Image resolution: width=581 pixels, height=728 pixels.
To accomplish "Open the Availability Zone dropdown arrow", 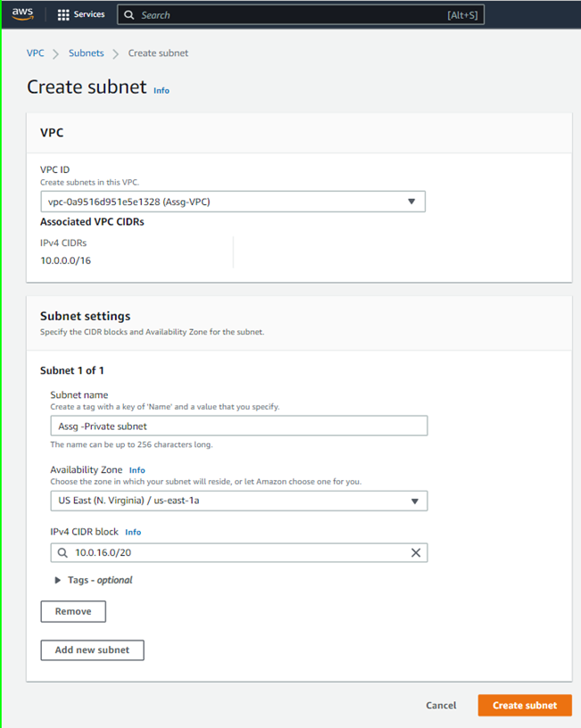I will click(x=414, y=500).
